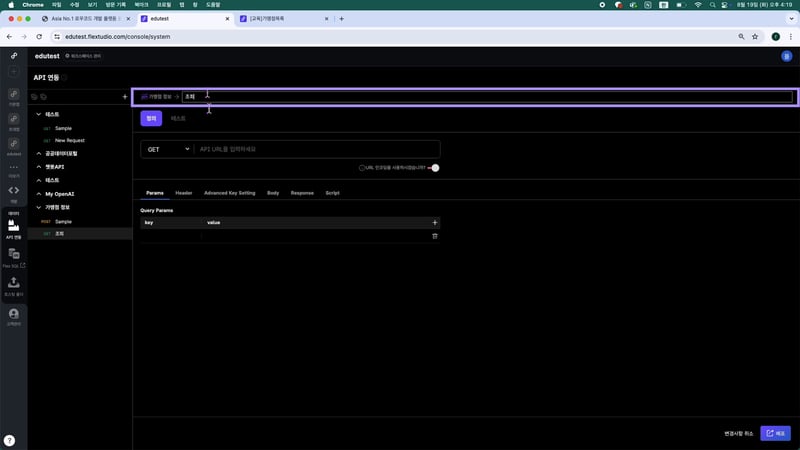Select the URL encoding radio circle

coord(362,168)
